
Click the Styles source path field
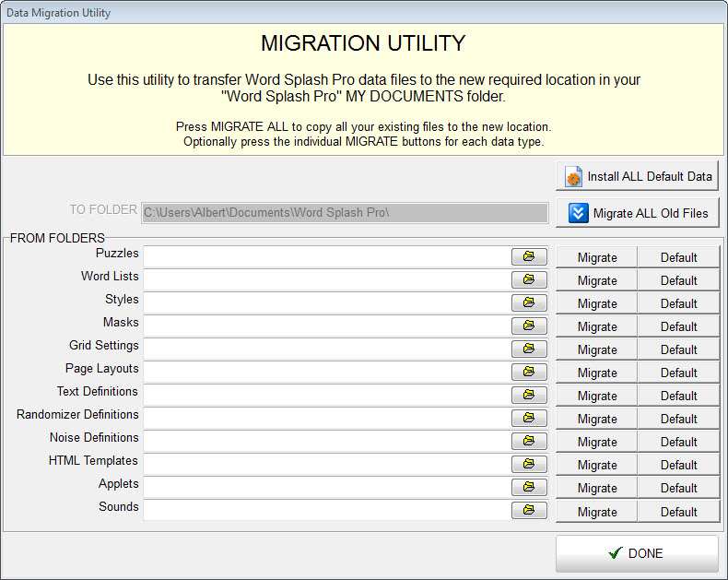[327, 302]
